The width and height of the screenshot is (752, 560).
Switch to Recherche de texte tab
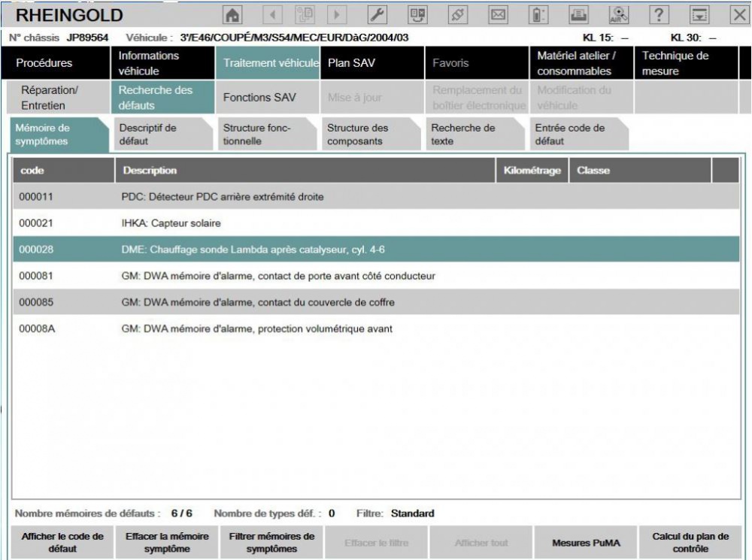pos(475,135)
